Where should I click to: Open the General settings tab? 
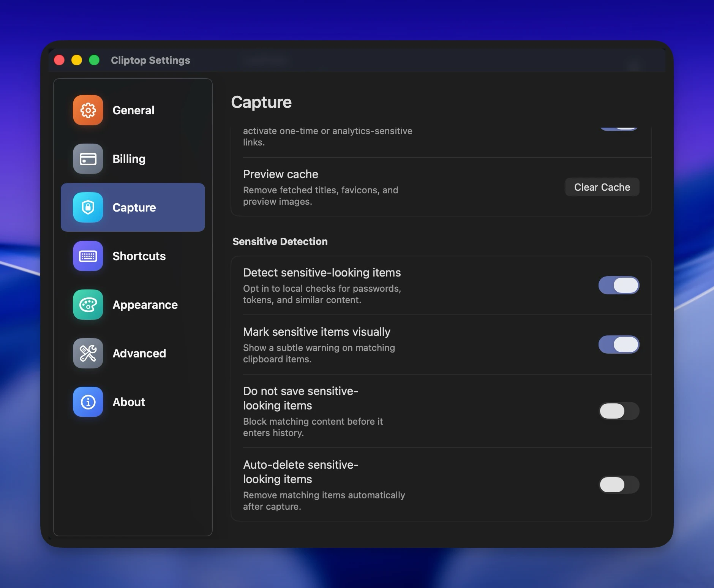(x=133, y=110)
